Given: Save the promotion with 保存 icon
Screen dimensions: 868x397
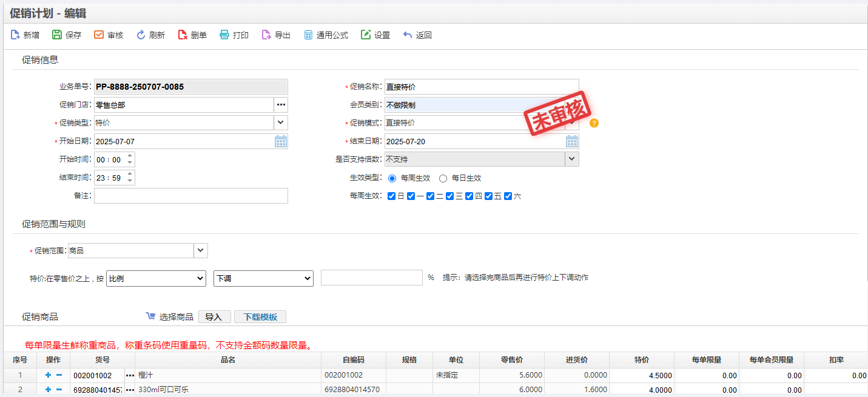Looking at the screenshot, I should [x=57, y=35].
